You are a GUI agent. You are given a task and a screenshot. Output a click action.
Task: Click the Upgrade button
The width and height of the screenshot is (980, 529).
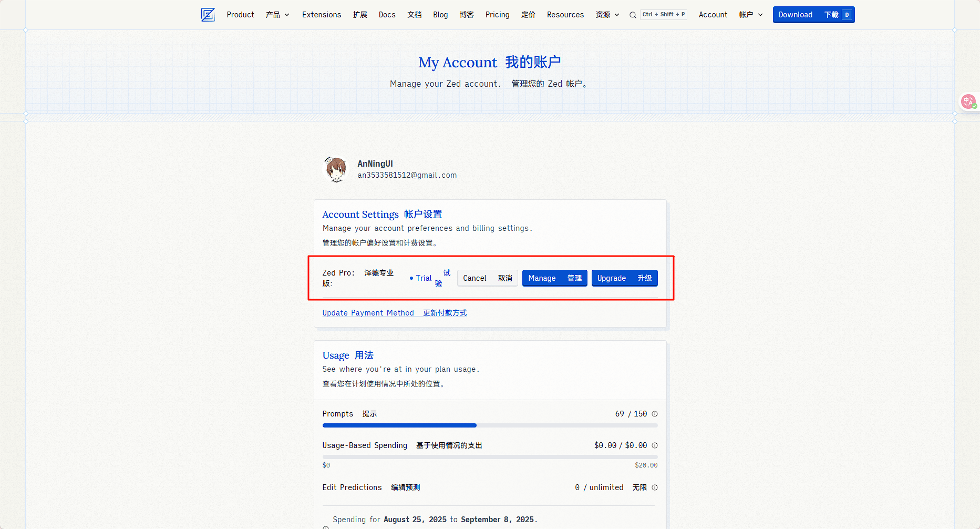click(624, 278)
